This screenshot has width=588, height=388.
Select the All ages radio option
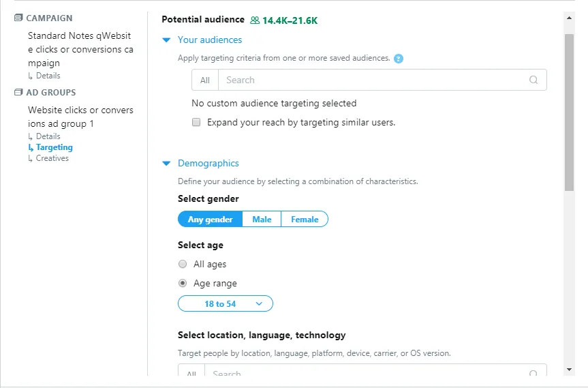[183, 264]
